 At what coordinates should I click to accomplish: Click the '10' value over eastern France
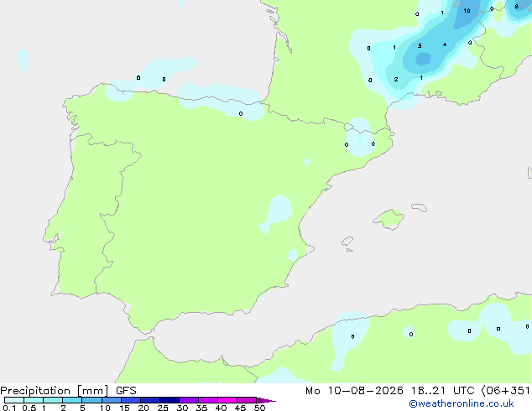click(467, 11)
